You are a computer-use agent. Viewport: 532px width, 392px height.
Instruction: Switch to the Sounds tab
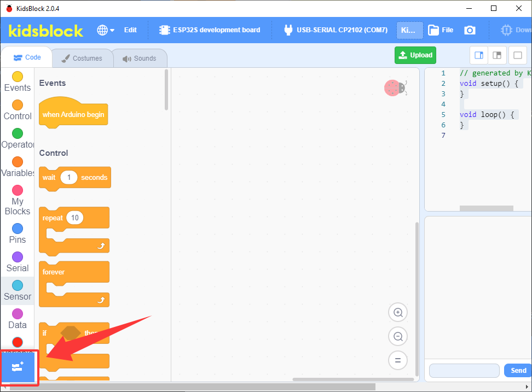[140, 58]
